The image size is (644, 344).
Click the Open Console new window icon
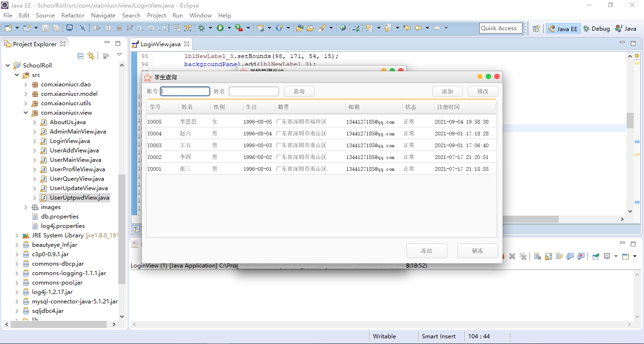click(x=626, y=256)
